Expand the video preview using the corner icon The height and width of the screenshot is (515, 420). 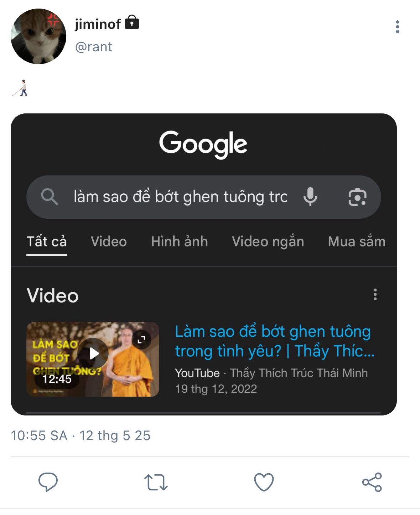pyautogui.click(x=141, y=340)
